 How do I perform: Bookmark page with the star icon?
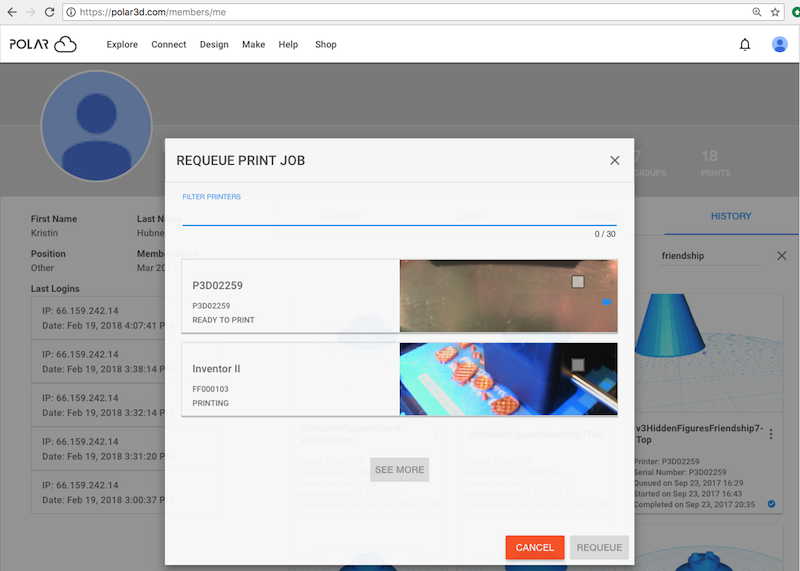pos(775,12)
